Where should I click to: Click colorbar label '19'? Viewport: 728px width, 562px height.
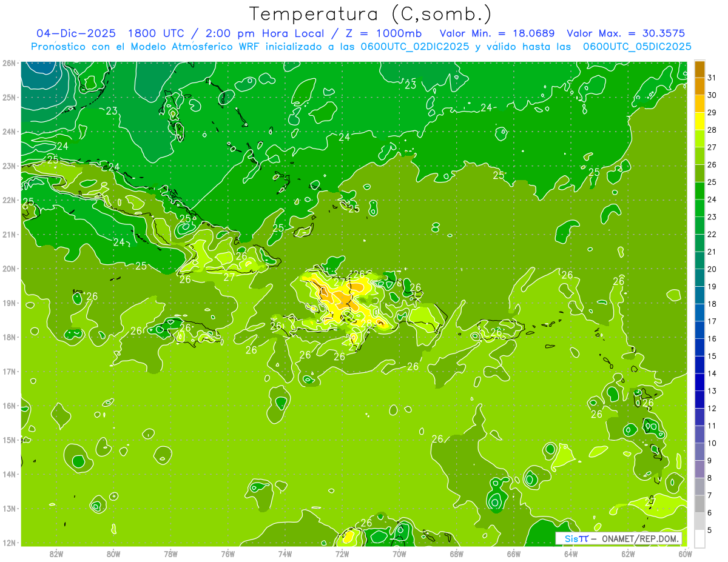(712, 287)
